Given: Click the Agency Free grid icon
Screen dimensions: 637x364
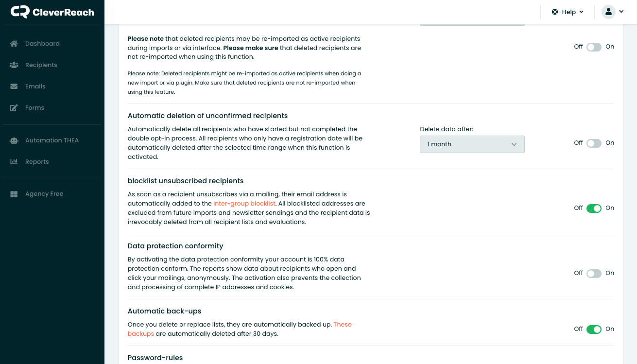Looking at the screenshot, I should [x=14, y=193].
